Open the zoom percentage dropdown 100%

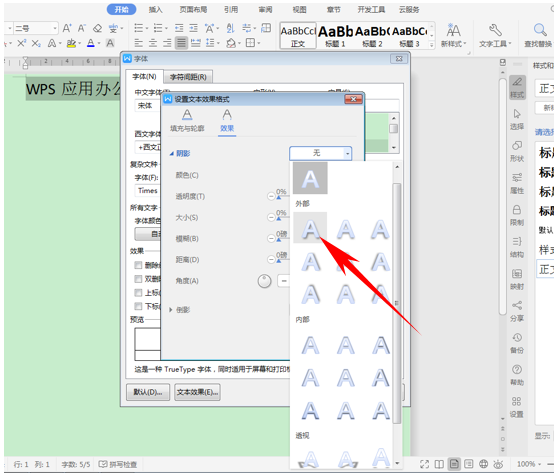529,464
